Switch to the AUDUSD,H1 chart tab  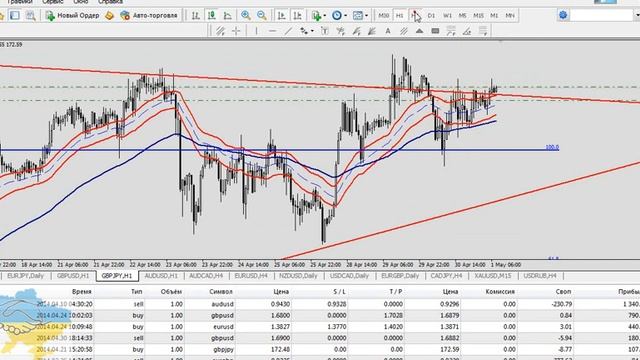point(161,276)
